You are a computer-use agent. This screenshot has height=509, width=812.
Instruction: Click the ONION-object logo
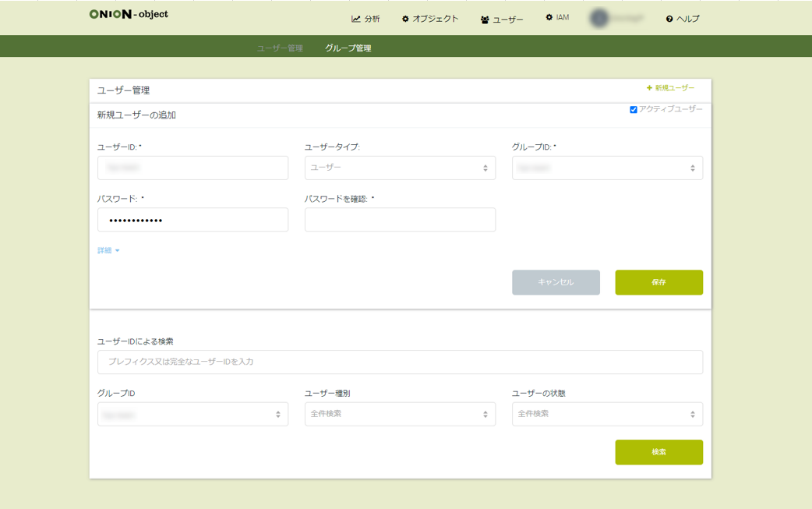pos(129,14)
